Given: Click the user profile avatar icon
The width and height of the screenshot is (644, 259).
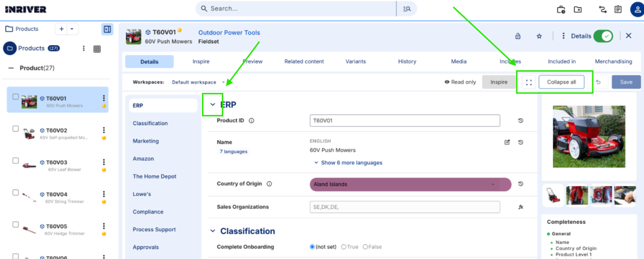Looking at the screenshot, I should (x=637, y=9).
